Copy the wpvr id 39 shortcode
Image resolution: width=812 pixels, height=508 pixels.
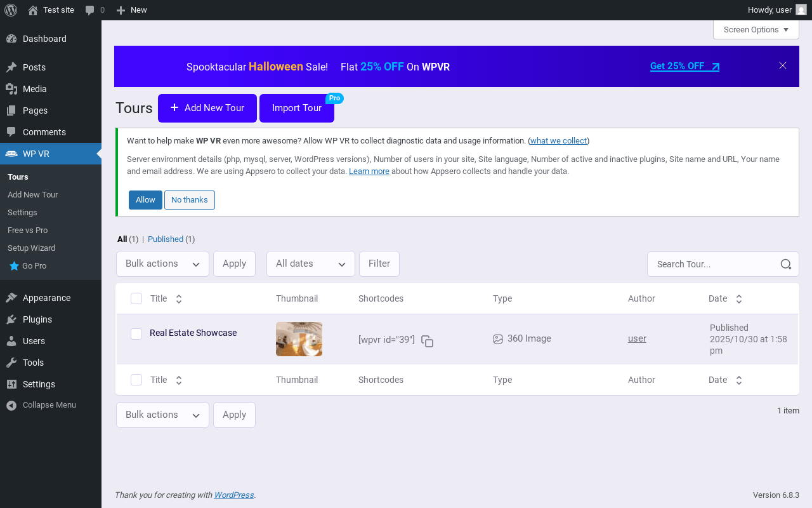(x=428, y=341)
